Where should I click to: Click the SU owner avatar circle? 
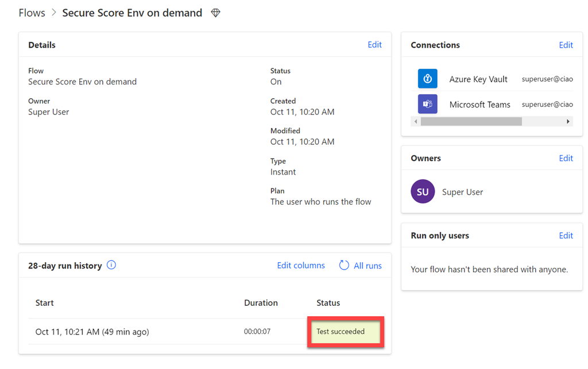click(423, 192)
